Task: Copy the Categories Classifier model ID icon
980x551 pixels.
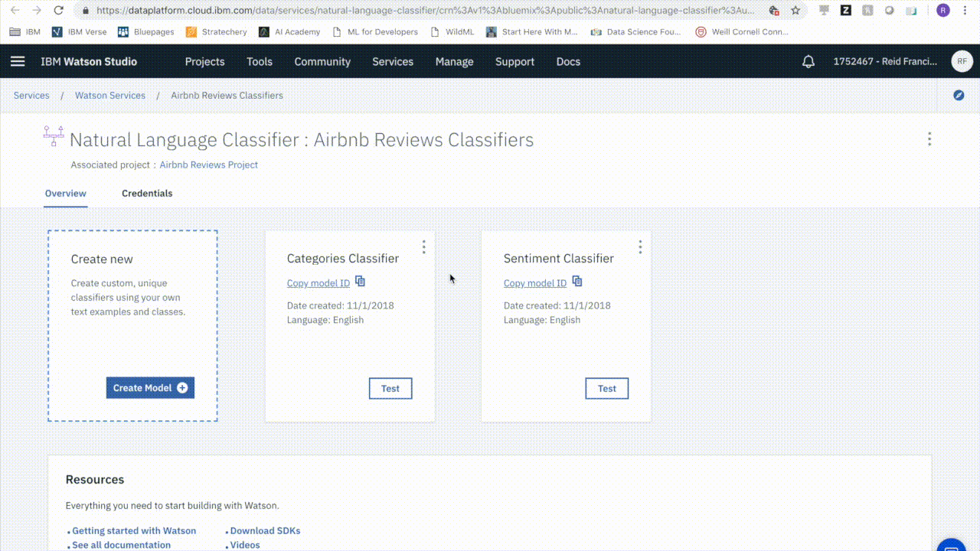Action: click(x=360, y=282)
